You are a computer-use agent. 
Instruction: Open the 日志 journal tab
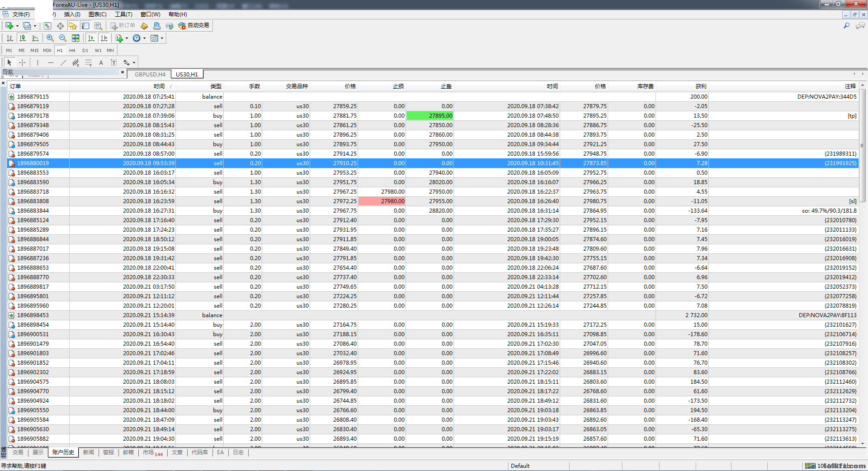tap(238, 452)
